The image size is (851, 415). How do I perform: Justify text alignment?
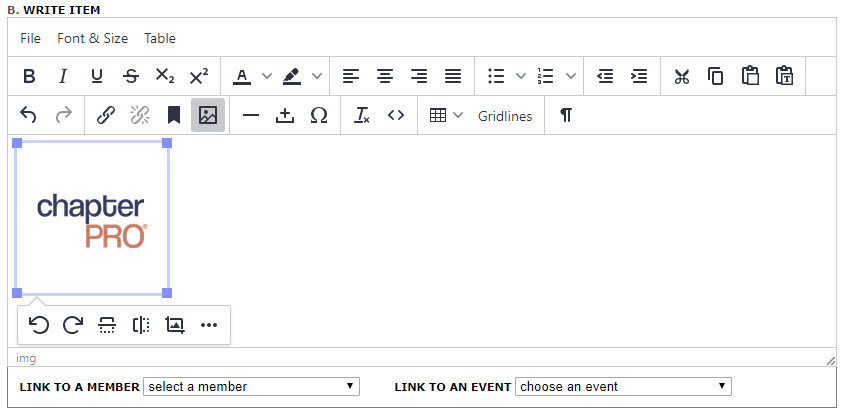tap(453, 76)
